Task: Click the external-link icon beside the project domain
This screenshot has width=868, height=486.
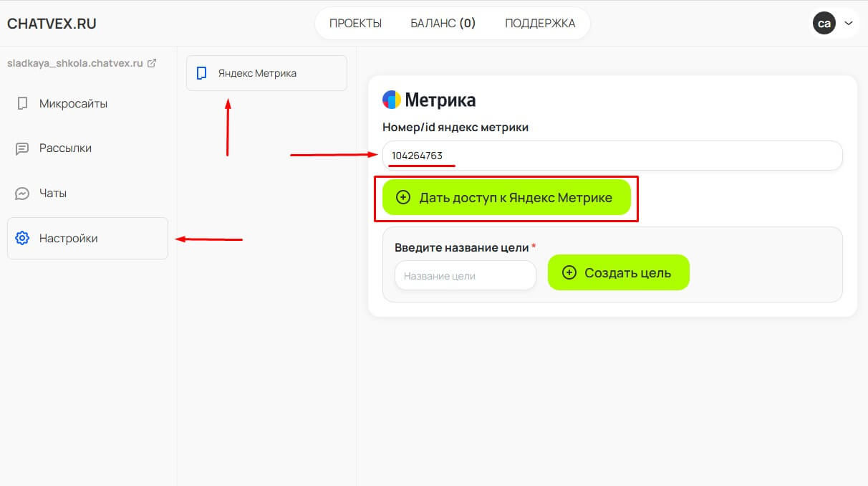Action: coord(152,63)
